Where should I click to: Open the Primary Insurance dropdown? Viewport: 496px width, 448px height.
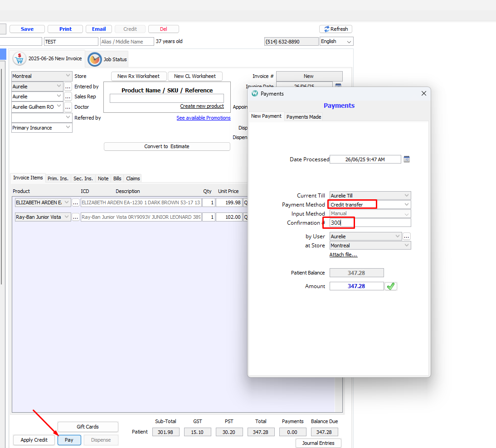tap(68, 127)
